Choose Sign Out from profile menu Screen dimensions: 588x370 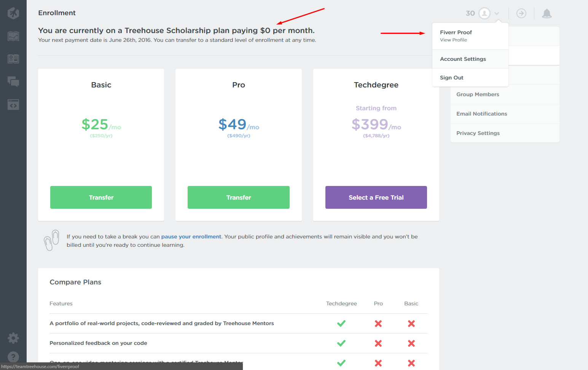pyautogui.click(x=451, y=78)
